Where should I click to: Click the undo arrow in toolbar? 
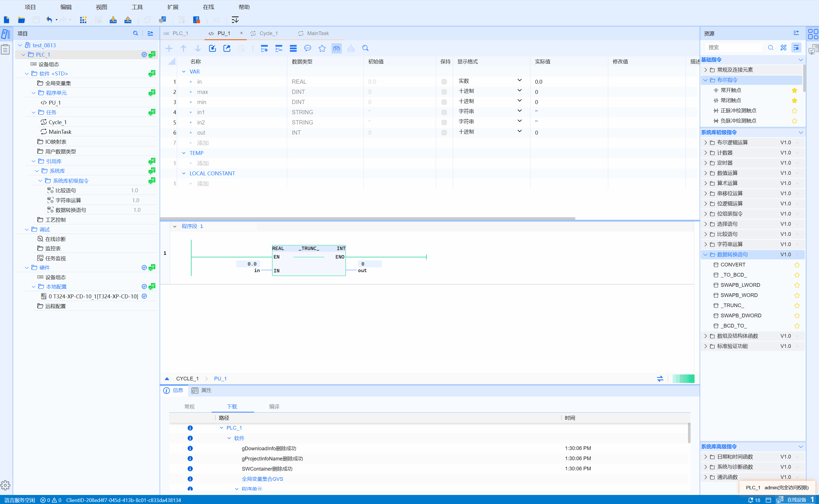tap(49, 20)
